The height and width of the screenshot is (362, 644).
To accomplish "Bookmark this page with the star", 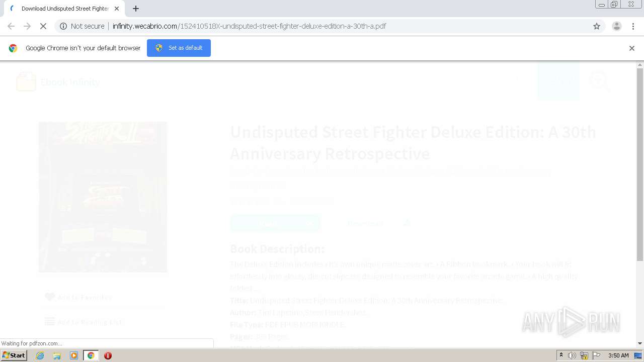I will point(597,26).
